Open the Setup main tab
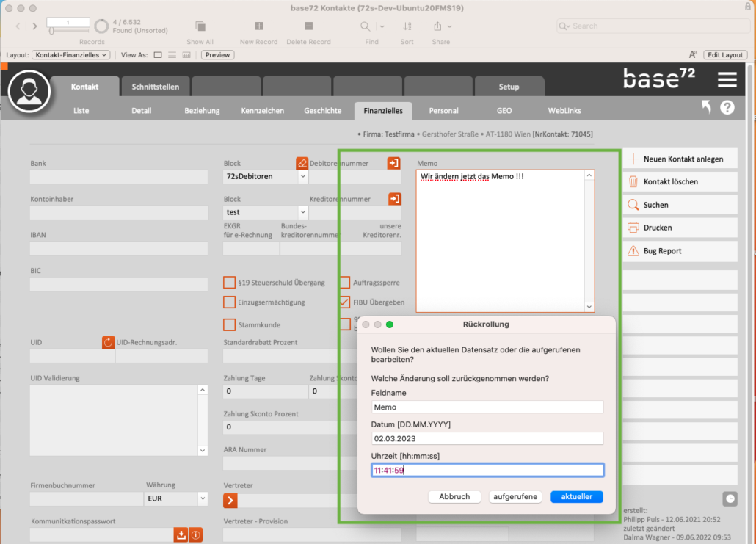The image size is (756, 544). (509, 87)
